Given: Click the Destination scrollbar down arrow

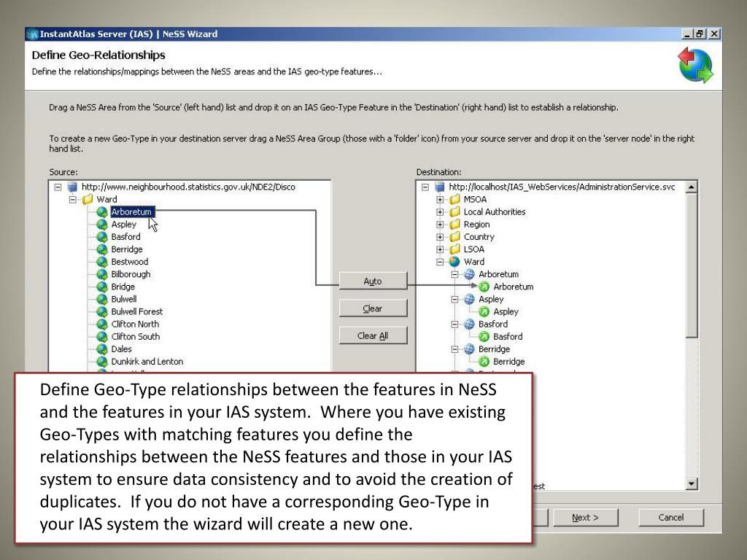Looking at the screenshot, I should (x=692, y=484).
